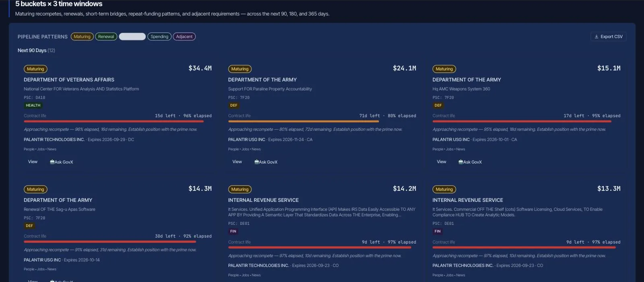The image size is (644, 282).
Task: Click "PALANTIR TECHNOLOGIES INC." on Veterans Affairs card
Action: tap(54, 140)
